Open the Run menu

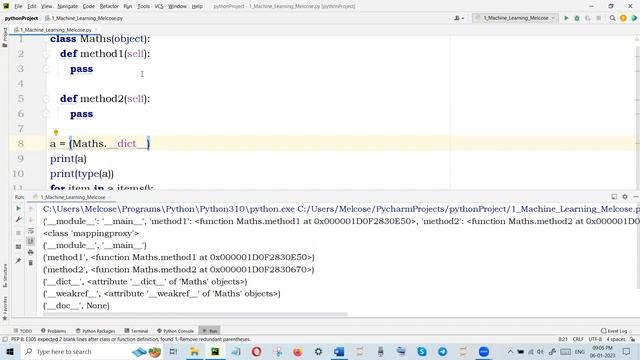128,6
